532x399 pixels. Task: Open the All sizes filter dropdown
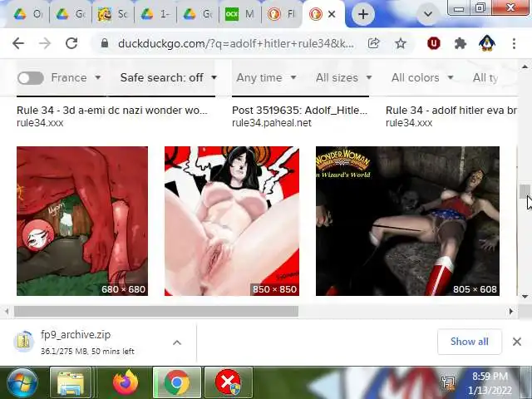(x=343, y=77)
